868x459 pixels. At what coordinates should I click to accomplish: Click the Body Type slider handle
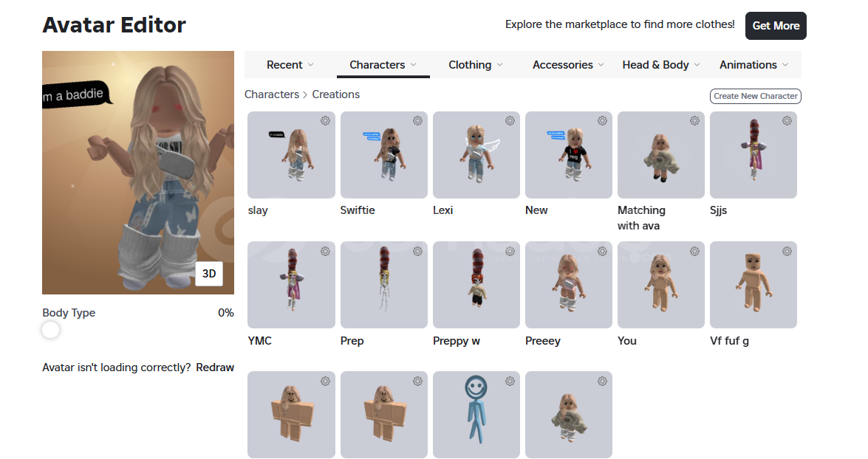point(51,330)
